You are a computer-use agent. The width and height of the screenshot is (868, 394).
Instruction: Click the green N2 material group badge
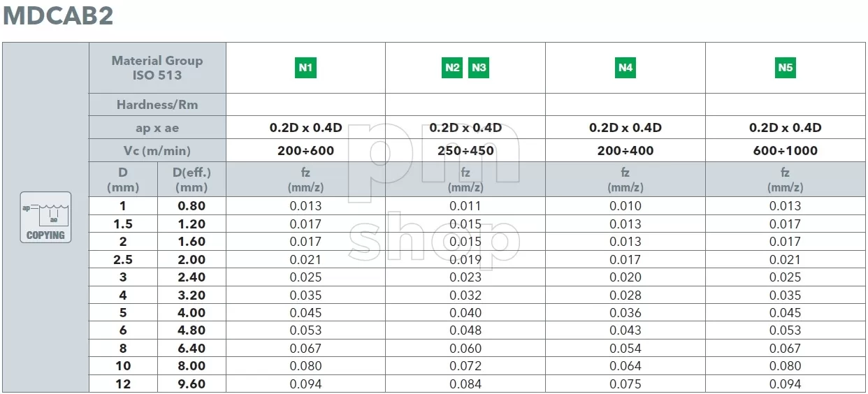point(452,68)
